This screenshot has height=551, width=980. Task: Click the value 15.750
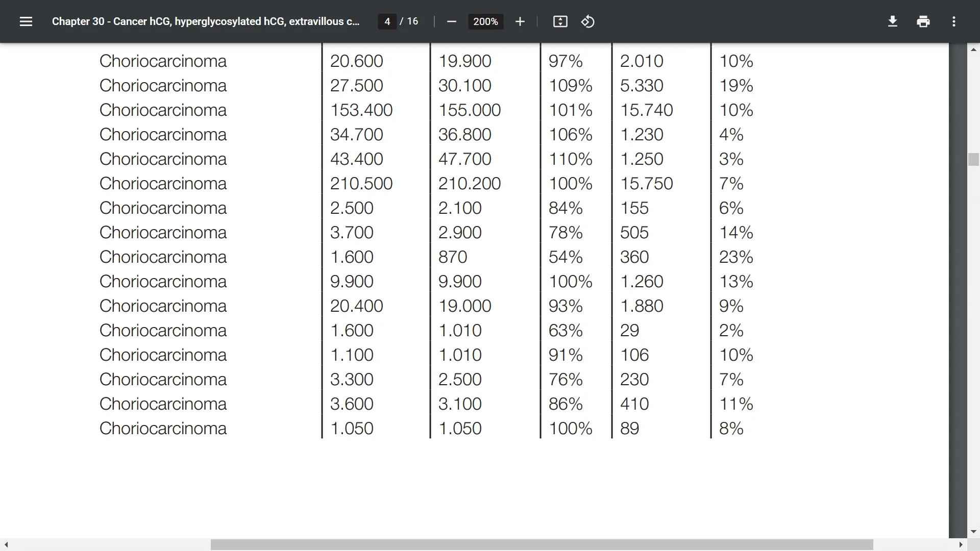[647, 183]
